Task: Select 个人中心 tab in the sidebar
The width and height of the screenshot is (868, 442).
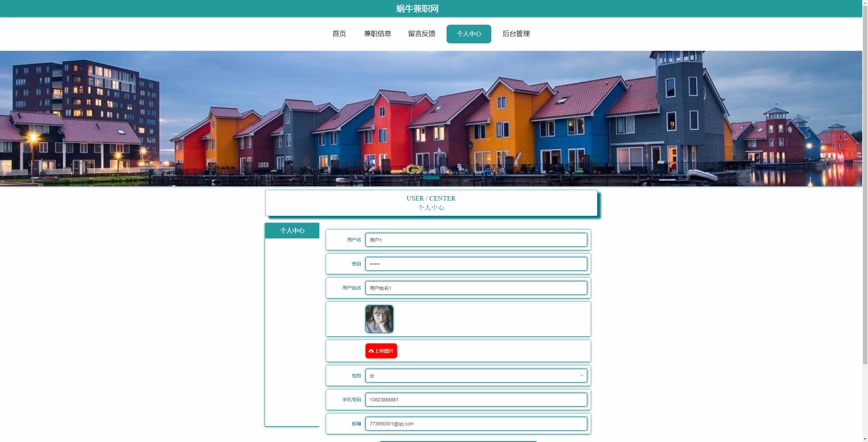Action: pos(292,231)
